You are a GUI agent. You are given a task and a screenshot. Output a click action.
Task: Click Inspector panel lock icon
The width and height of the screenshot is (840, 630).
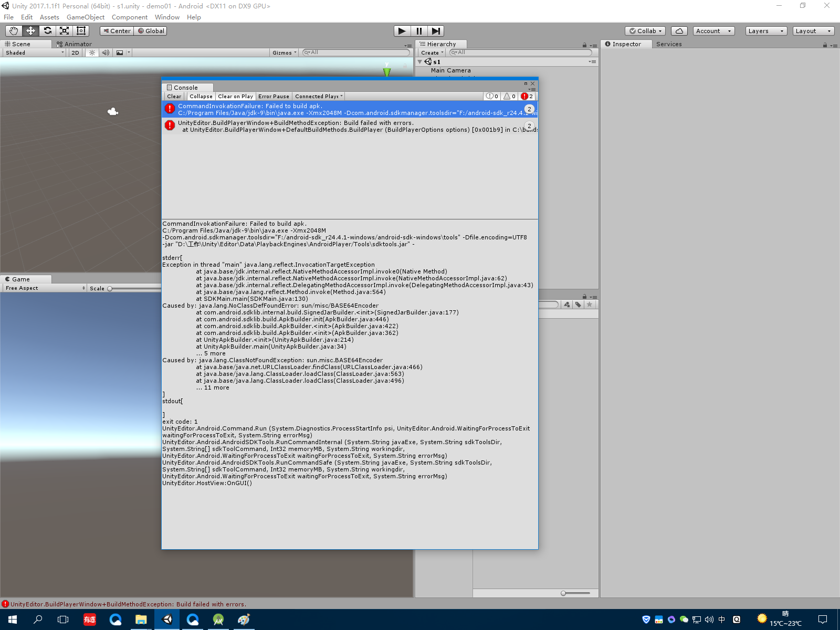(x=825, y=45)
